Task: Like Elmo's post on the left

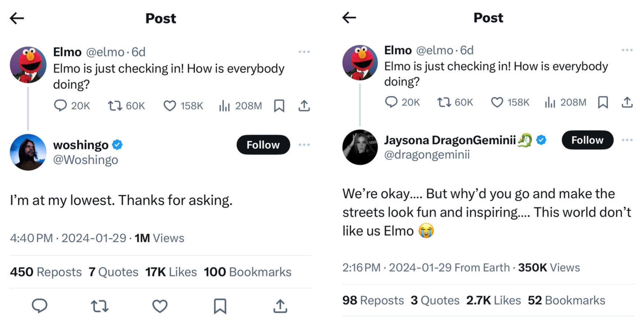Action: pyautogui.click(x=170, y=106)
